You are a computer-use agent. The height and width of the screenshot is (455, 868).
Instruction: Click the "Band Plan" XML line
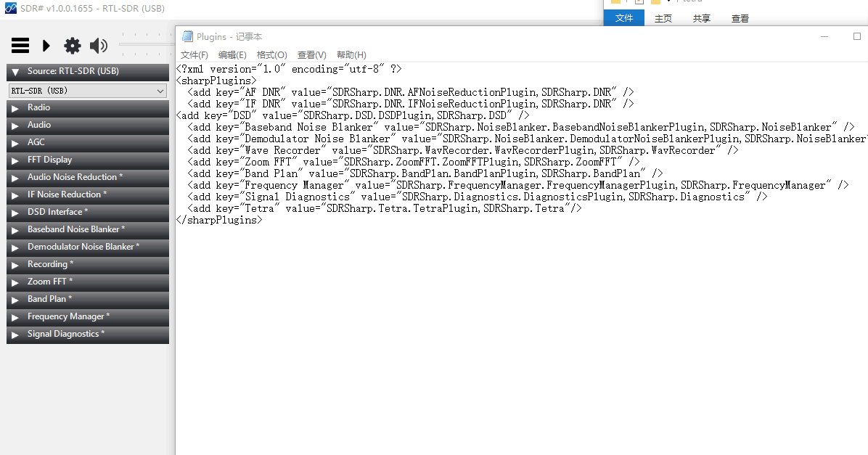coord(425,174)
